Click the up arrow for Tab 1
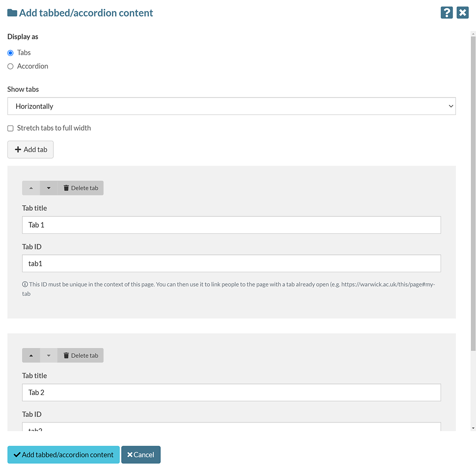 coord(31,188)
